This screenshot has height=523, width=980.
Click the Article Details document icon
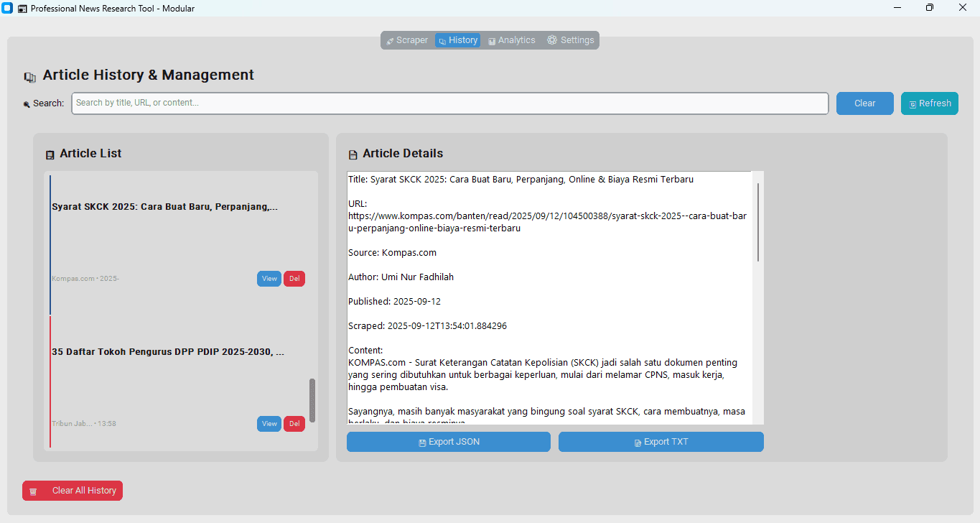pyautogui.click(x=352, y=153)
